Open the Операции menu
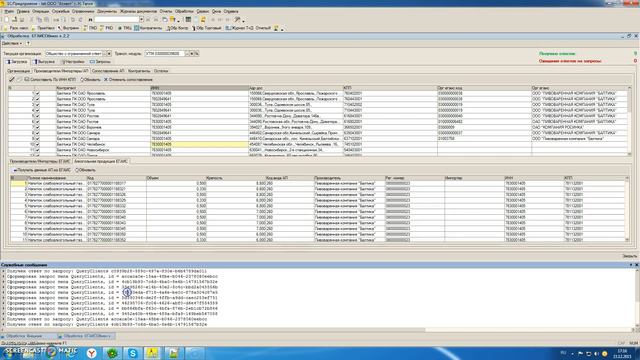640x360 pixels. (40, 11)
